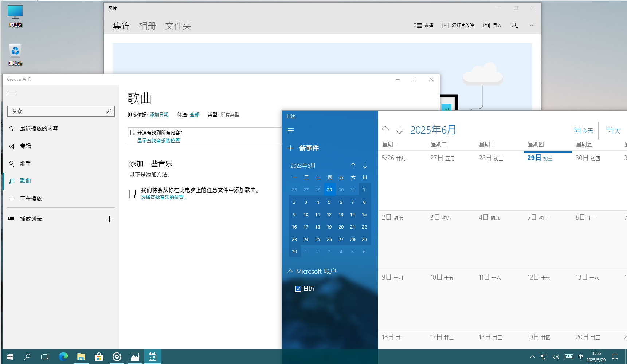Open the Groove Music hamburger menu
The width and height of the screenshot is (627, 364).
11,94
